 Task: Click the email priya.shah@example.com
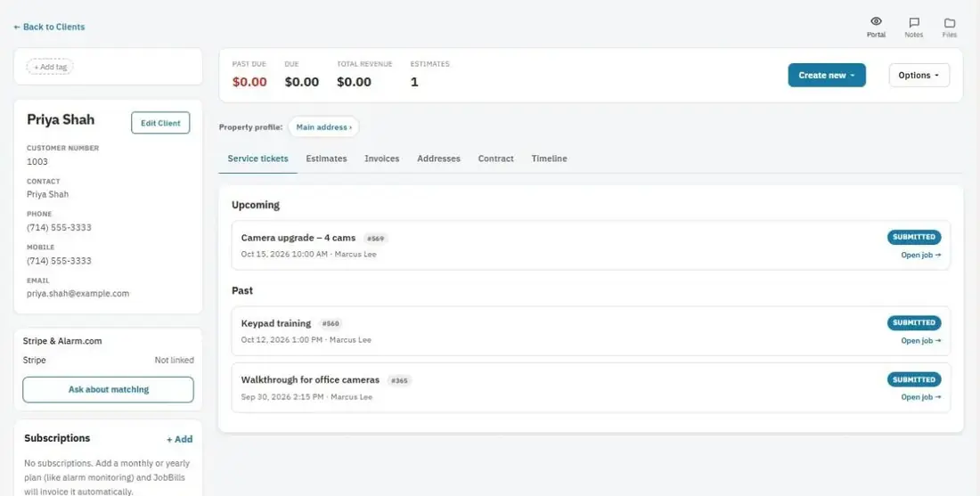pos(78,294)
